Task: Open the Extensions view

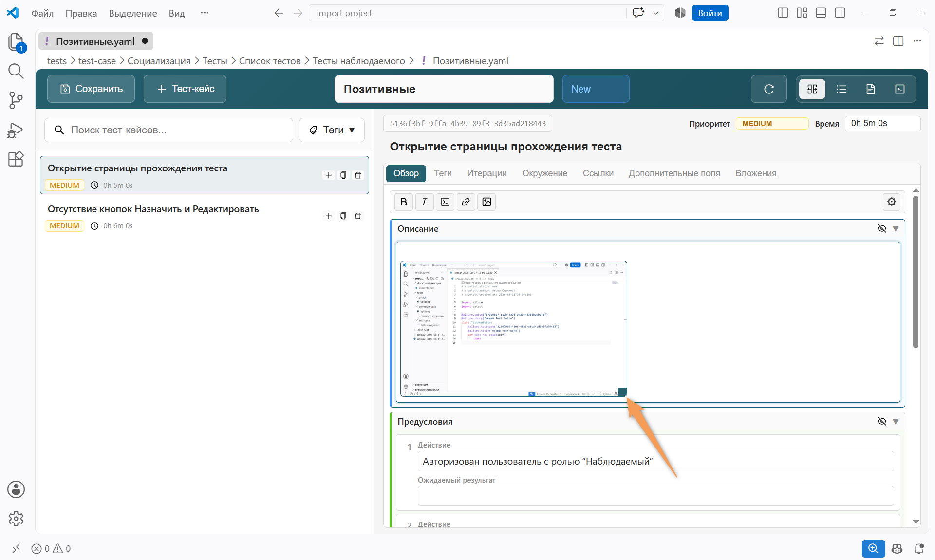Action: 16,159
